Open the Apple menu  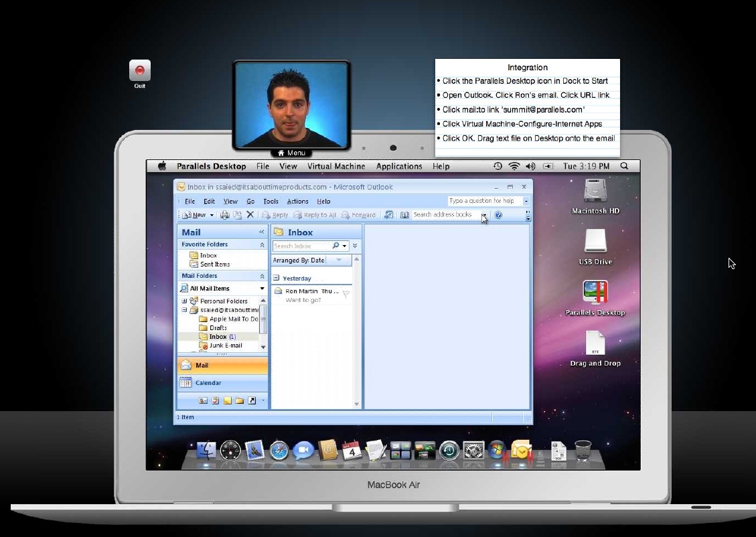click(x=163, y=166)
